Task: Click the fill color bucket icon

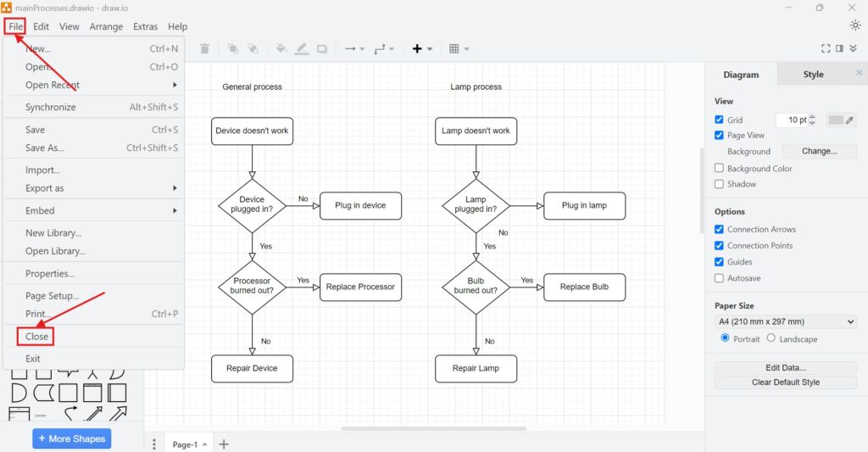Action: pos(281,49)
